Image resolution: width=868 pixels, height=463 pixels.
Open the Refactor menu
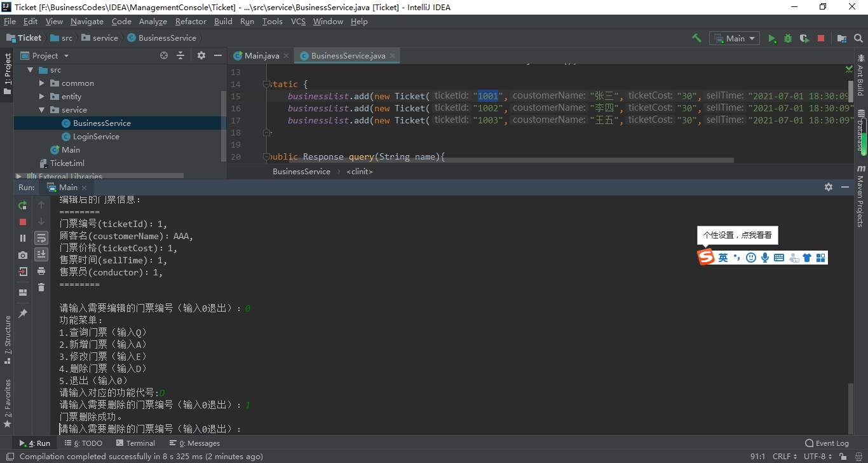[191, 21]
